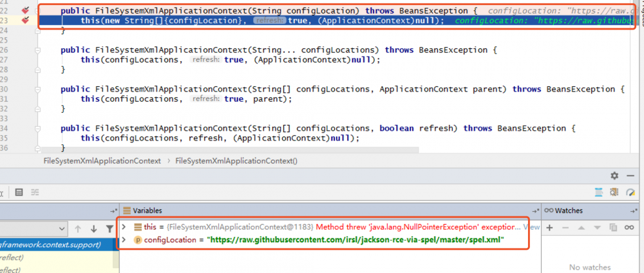Click the memory view search icon

(x=614, y=192)
